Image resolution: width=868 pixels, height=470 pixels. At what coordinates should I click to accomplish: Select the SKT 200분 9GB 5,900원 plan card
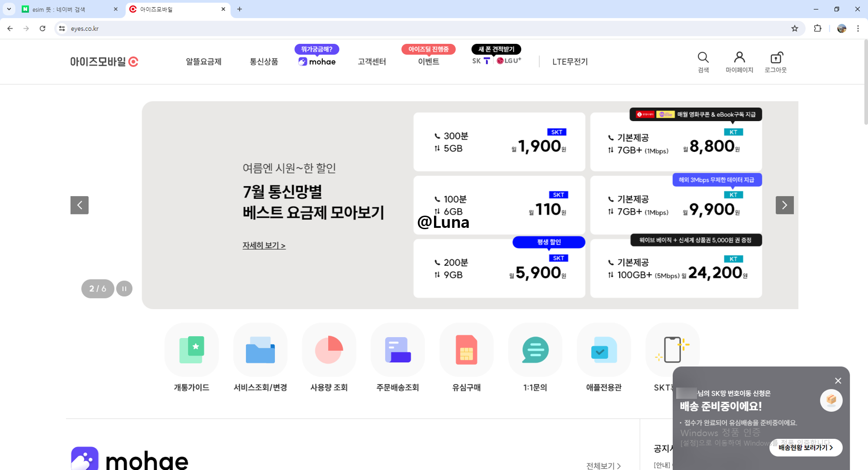coord(499,268)
